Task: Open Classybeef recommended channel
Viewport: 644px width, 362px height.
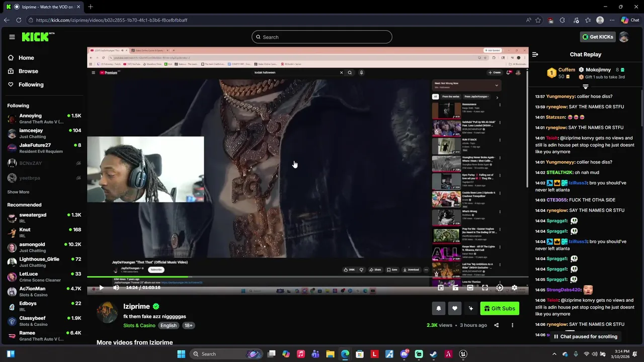Action: (x=44, y=321)
